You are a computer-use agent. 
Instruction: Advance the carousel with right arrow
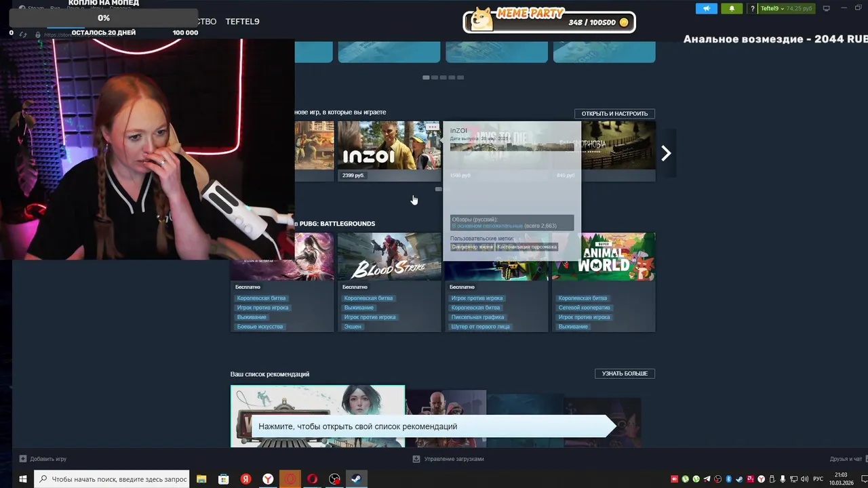click(666, 154)
